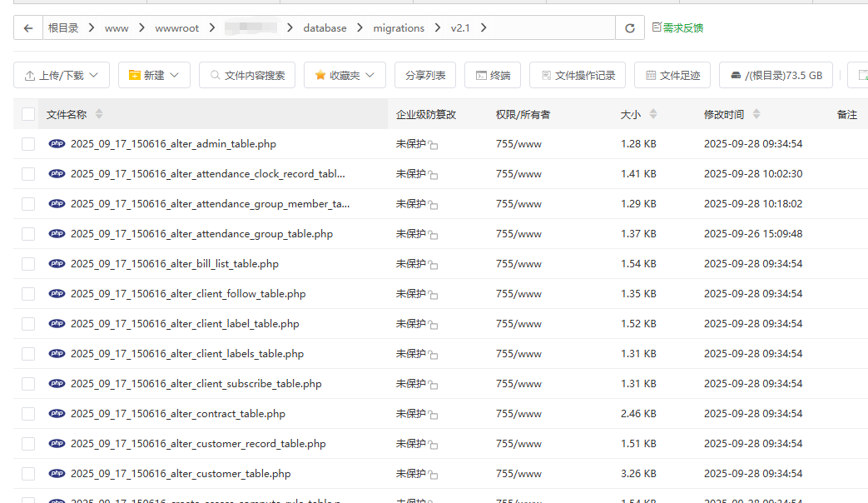Click PHP icon of alter_contract_table.php

57,414
